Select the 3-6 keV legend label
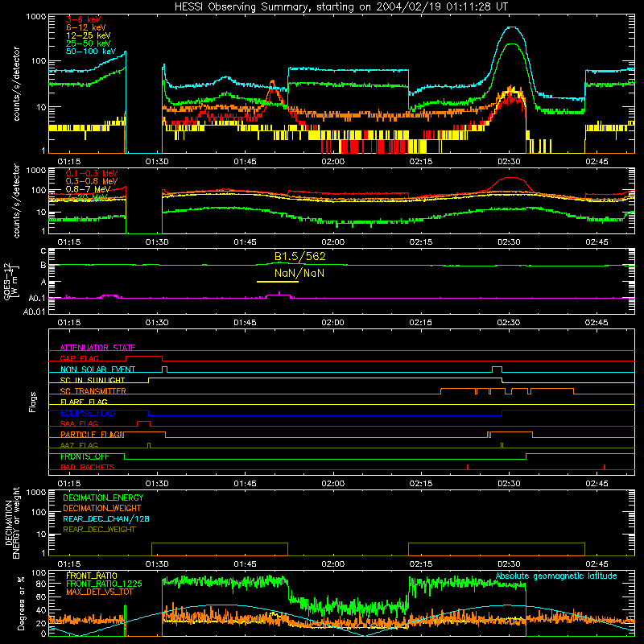644x644 pixels. 83,19
